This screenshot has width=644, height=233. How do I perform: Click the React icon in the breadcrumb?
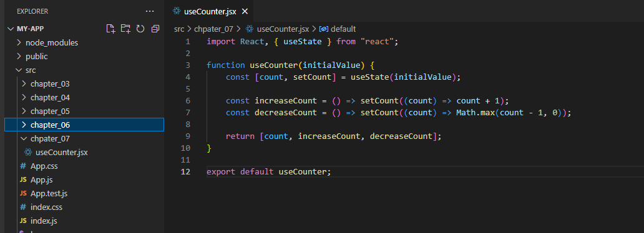[x=250, y=29]
